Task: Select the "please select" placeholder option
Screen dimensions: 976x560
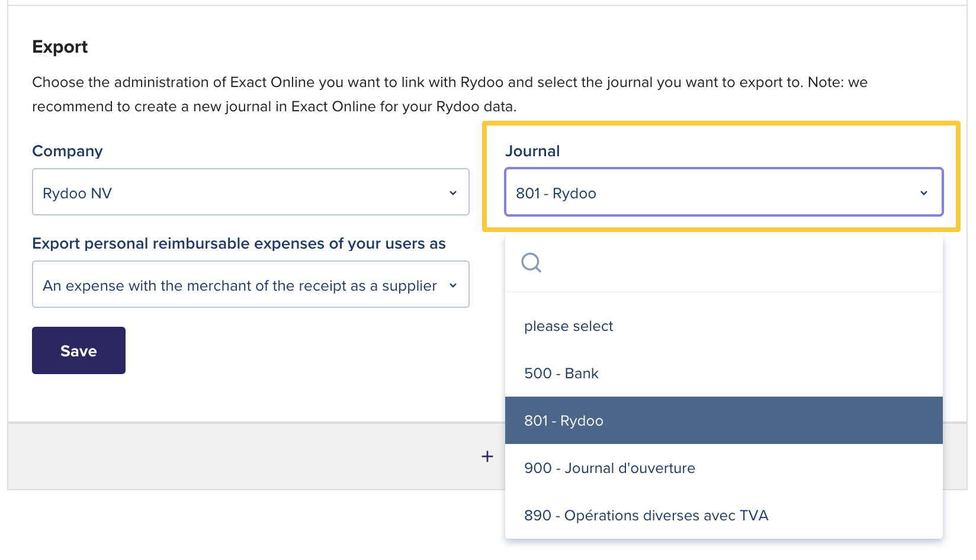Action: coord(569,326)
